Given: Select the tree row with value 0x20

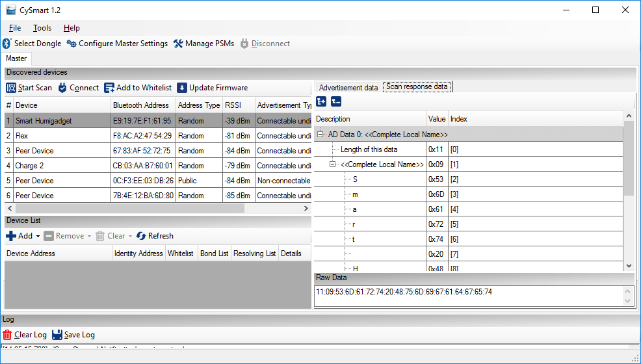Looking at the screenshot, I should click(469, 254).
